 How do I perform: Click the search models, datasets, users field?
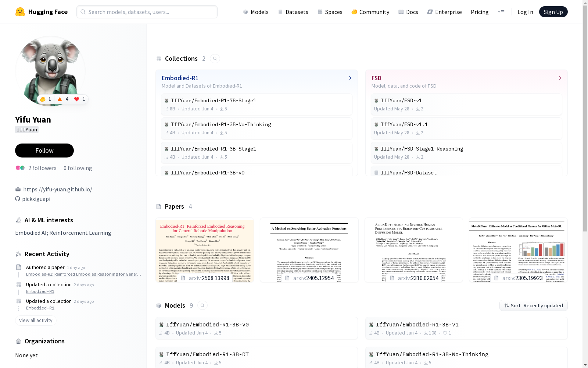[147, 12]
